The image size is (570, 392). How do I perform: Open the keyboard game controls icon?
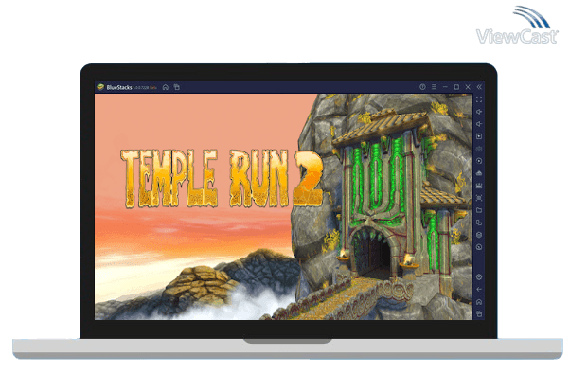pyautogui.click(x=479, y=149)
